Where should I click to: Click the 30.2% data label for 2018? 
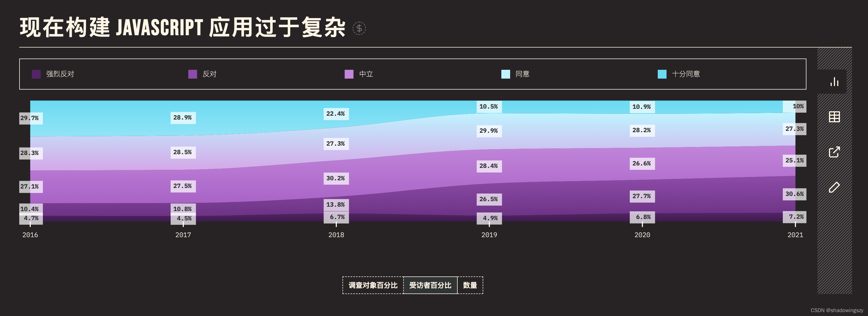(x=336, y=178)
